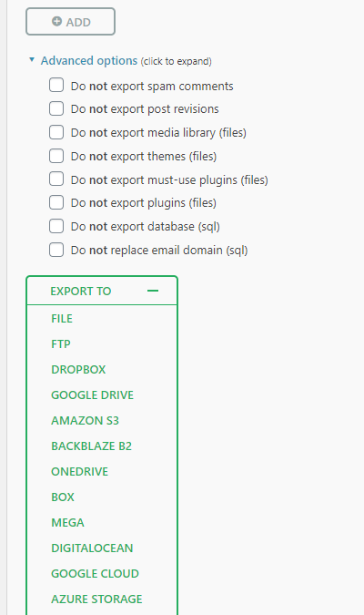Select AZURE STORAGE export destination

pos(96,599)
